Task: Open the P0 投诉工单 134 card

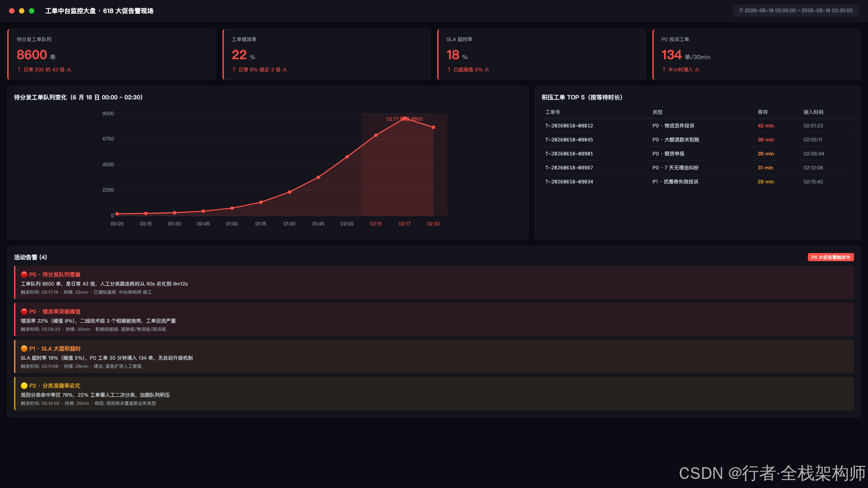Action: 756,55
